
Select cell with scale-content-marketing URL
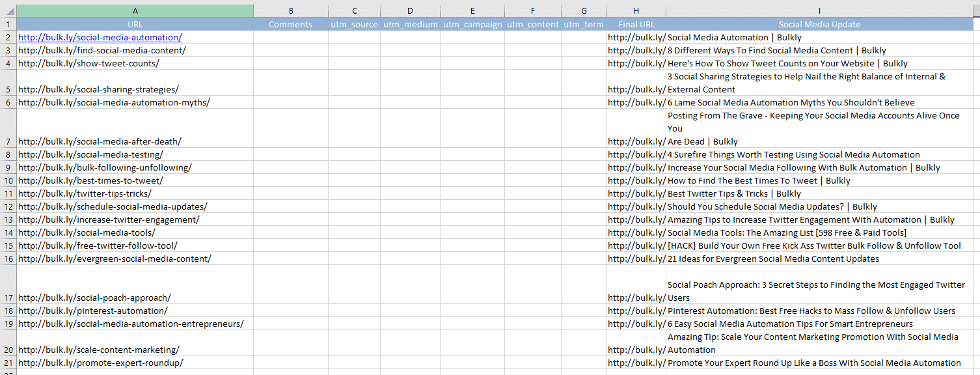coord(135,343)
